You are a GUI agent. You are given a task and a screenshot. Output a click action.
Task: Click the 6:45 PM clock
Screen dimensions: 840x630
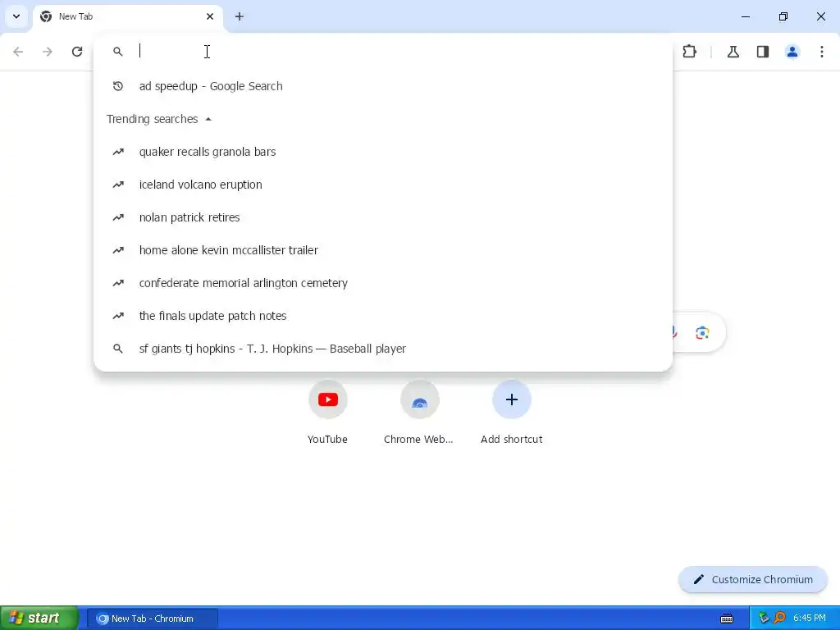coord(810,619)
